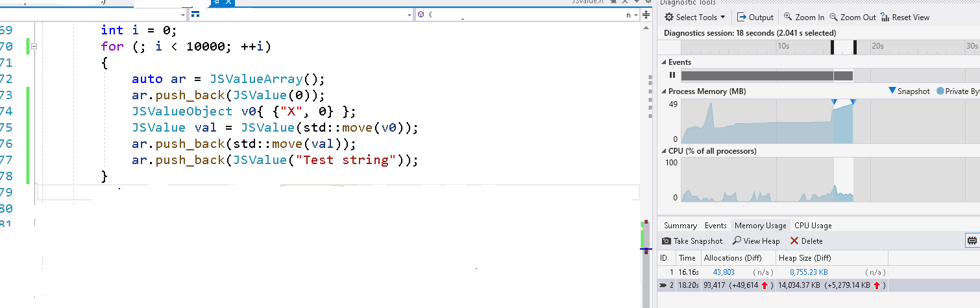Click the editor split-window icon

click(646, 14)
